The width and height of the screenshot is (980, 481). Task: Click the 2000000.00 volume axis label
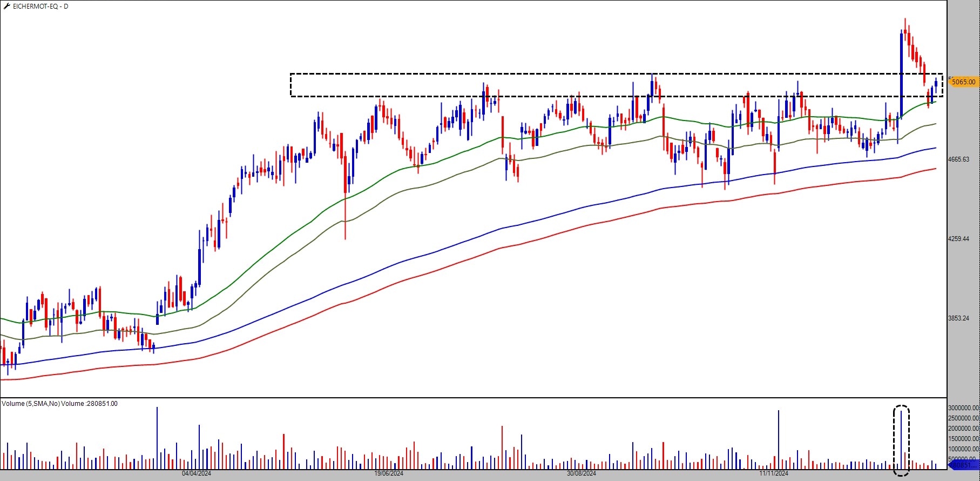(x=964, y=429)
